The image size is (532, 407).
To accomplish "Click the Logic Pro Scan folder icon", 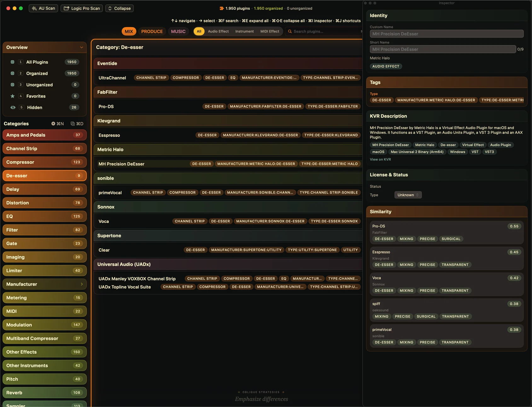I will [66, 8].
